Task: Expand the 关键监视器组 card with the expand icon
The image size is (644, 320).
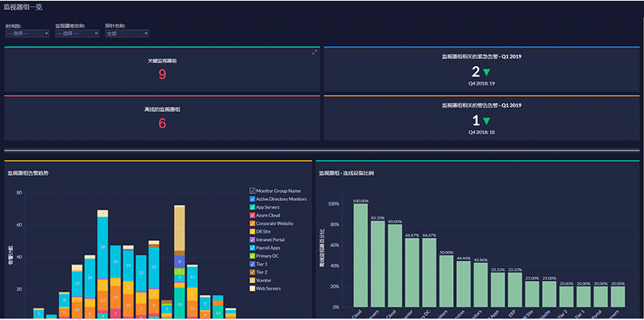Action: [314, 52]
